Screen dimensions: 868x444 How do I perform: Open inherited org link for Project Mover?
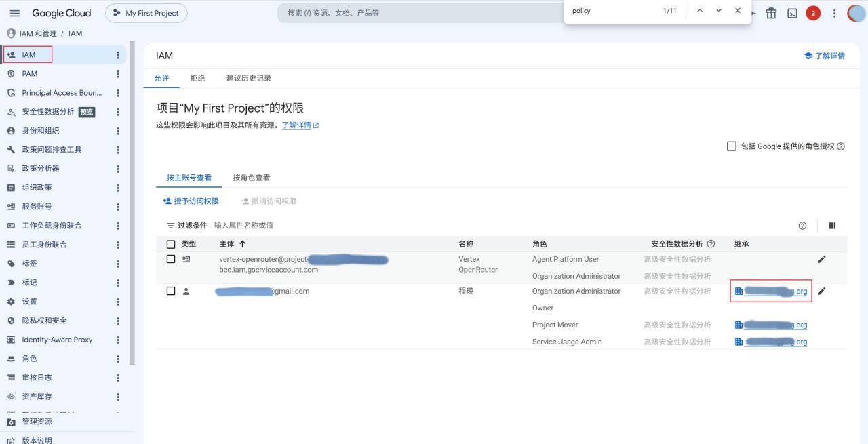coord(771,325)
